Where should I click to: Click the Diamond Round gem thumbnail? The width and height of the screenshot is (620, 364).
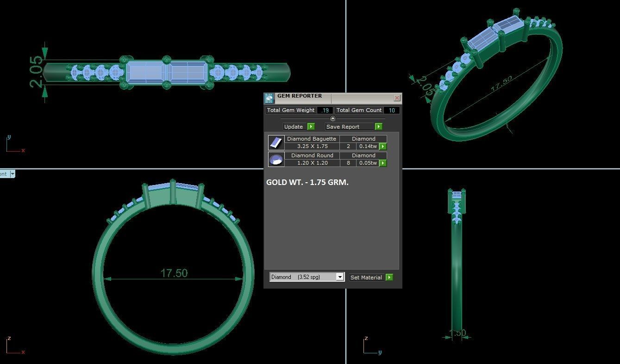tap(276, 159)
